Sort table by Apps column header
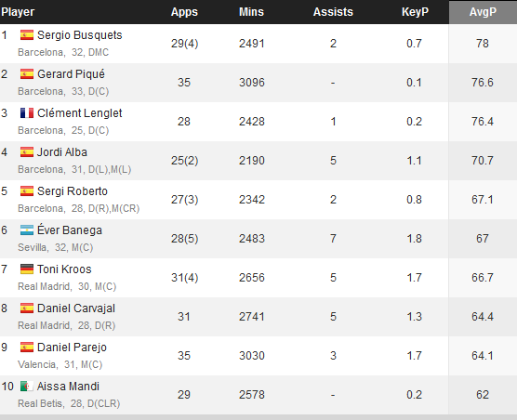The image size is (517, 420). (184, 12)
